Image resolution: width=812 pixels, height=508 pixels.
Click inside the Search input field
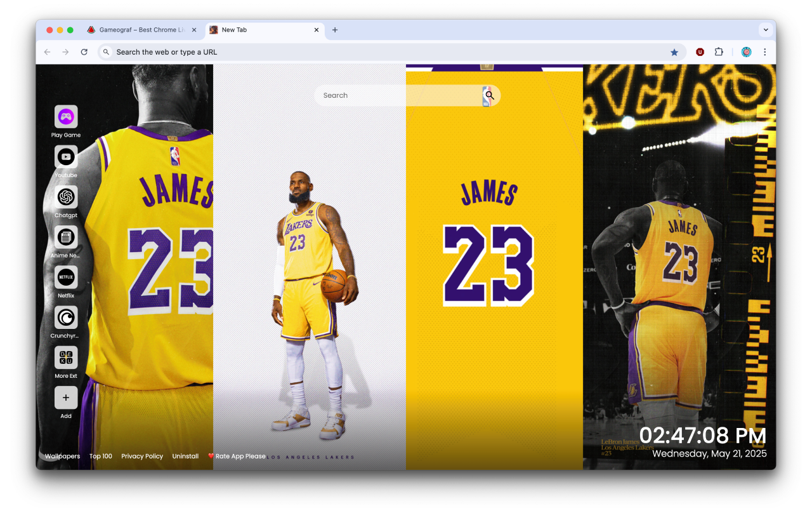point(381,95)
